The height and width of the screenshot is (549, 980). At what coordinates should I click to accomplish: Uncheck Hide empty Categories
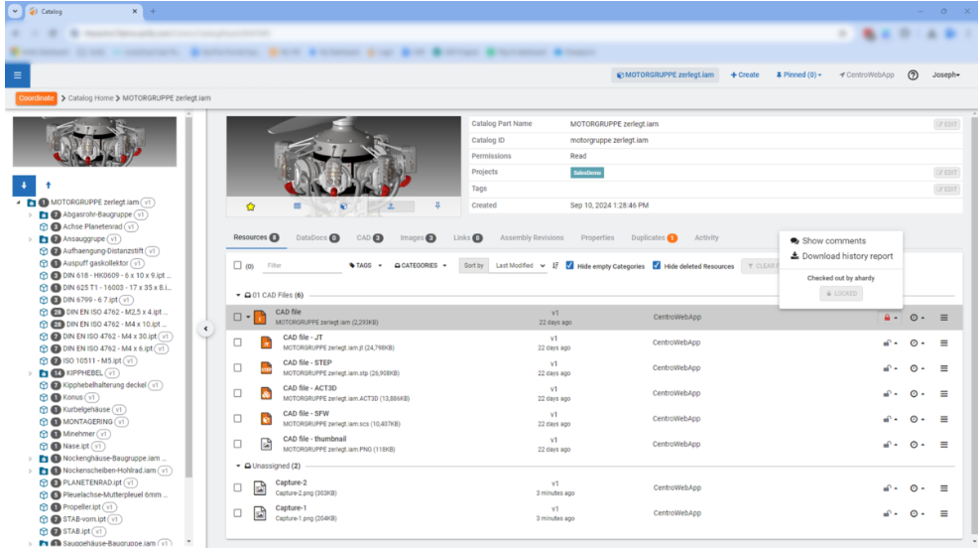pos(570,265)
